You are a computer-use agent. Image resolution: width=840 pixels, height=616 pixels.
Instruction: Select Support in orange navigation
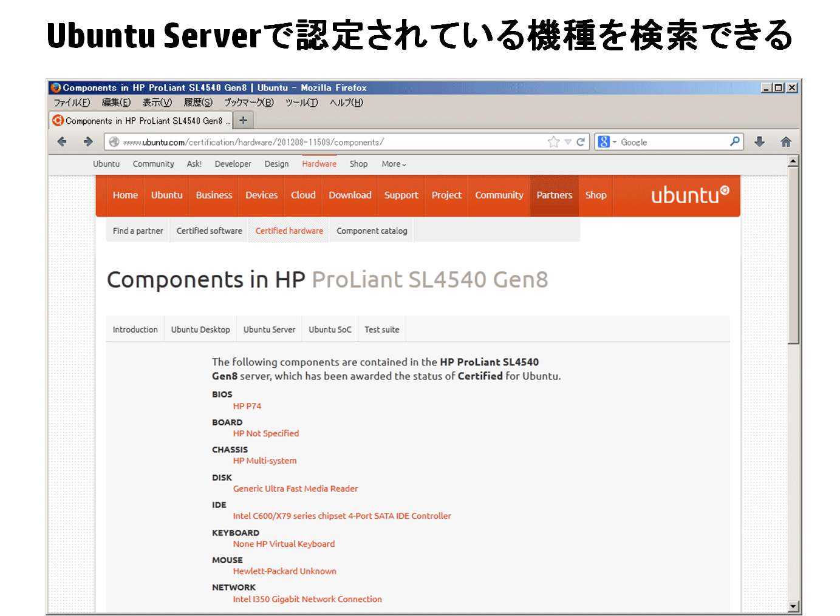[401, 195]
